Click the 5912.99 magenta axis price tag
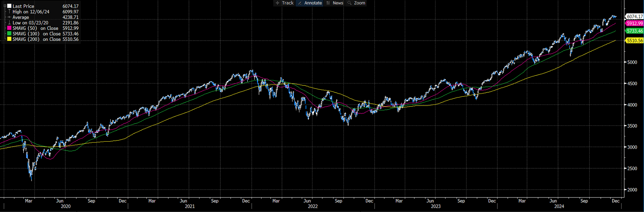 [634, 24]
